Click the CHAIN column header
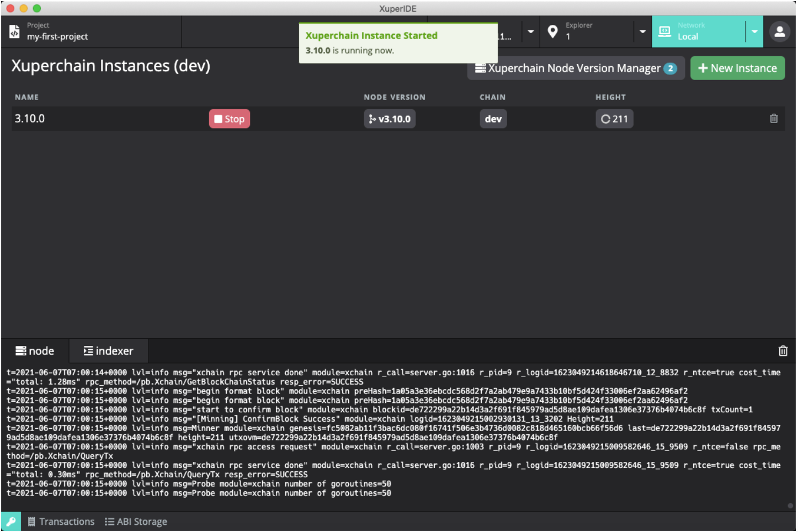This screenshot has height=532, width=798. (x=492, y=97)
